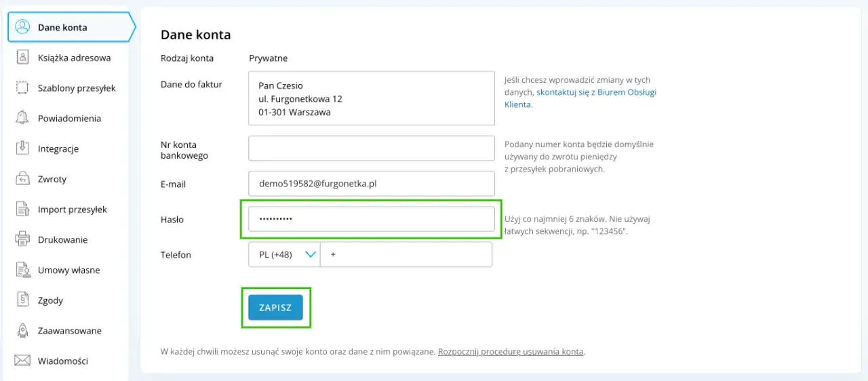Click the Zwroty returns icon
The image size is (868, 381).
pos(22,179)
